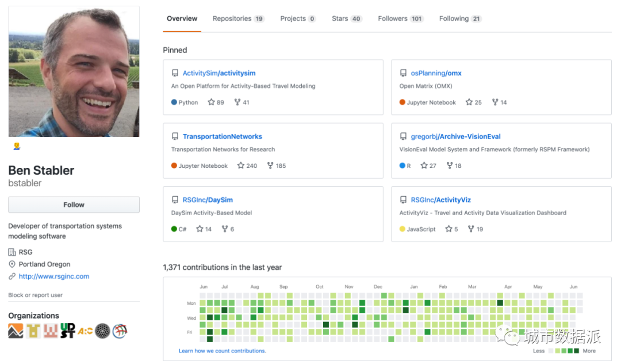Click the fork icon showing 14 on omx
The height and width of the screenshot is (364, 621).
click(x=495, y=102)
